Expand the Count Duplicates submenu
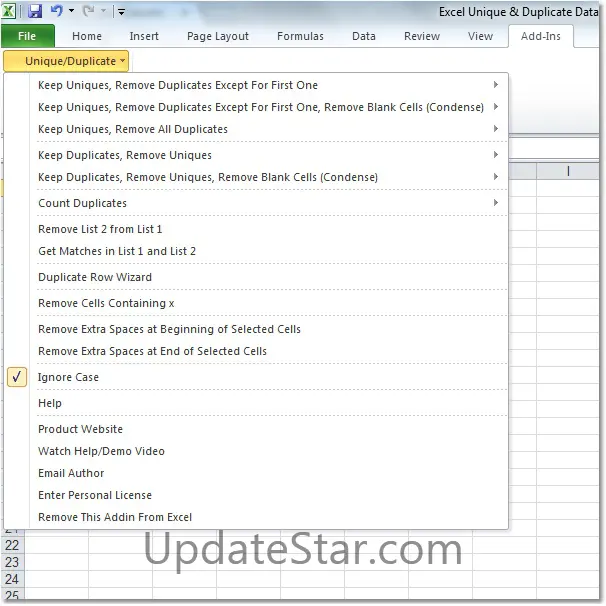Image resolution: width=606 pixels, height=606 pixels. [269, 203]
